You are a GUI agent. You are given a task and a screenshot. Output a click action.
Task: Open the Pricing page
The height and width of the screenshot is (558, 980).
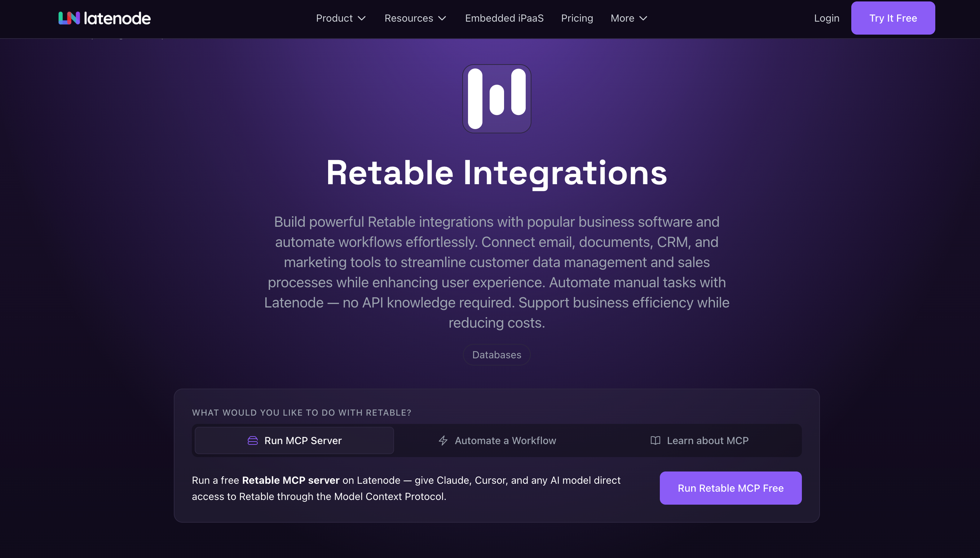(577, 18)
